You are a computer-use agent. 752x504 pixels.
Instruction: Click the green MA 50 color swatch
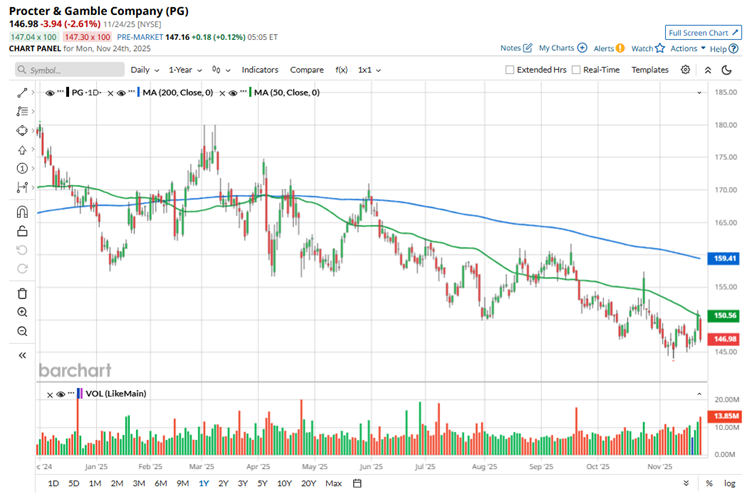(250, 93)
